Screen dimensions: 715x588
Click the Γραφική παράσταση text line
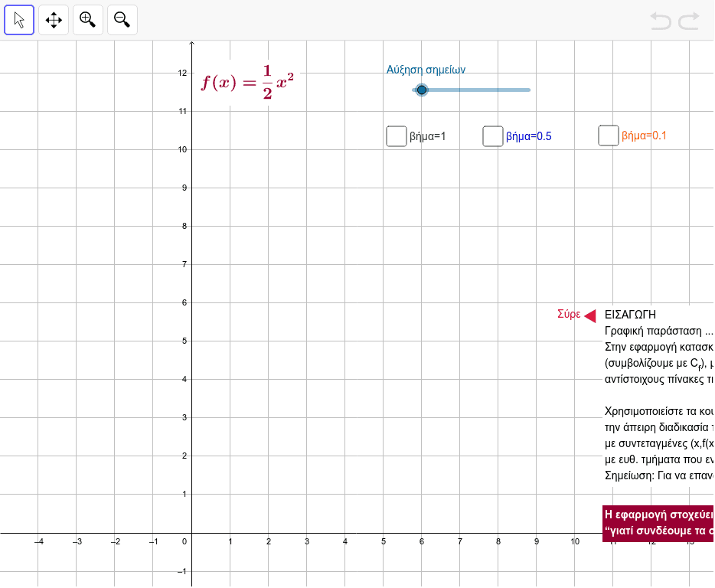[658, 331]
